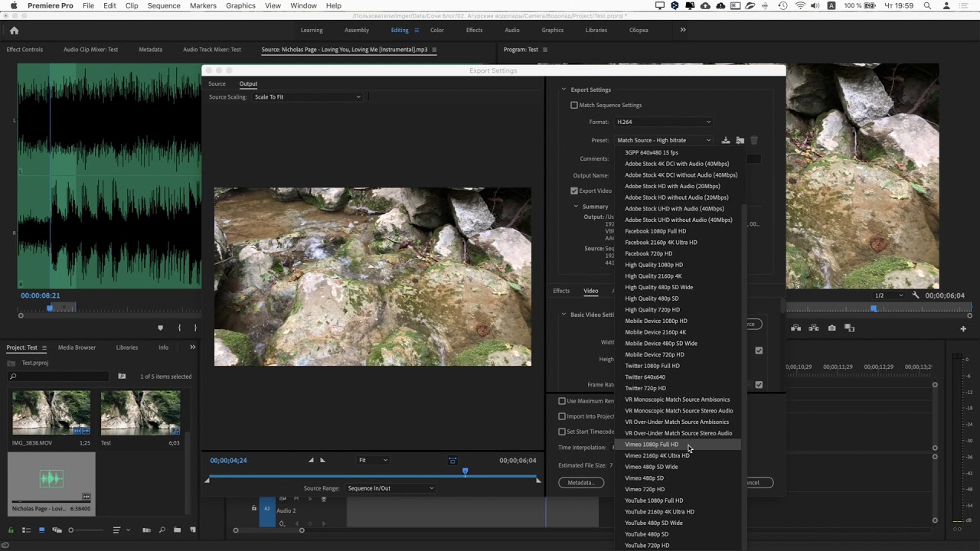The width and height of the screenshot is (980, 551).
Task: Select Vimeo 1080p Full HD preset
Action: [652, 445]
